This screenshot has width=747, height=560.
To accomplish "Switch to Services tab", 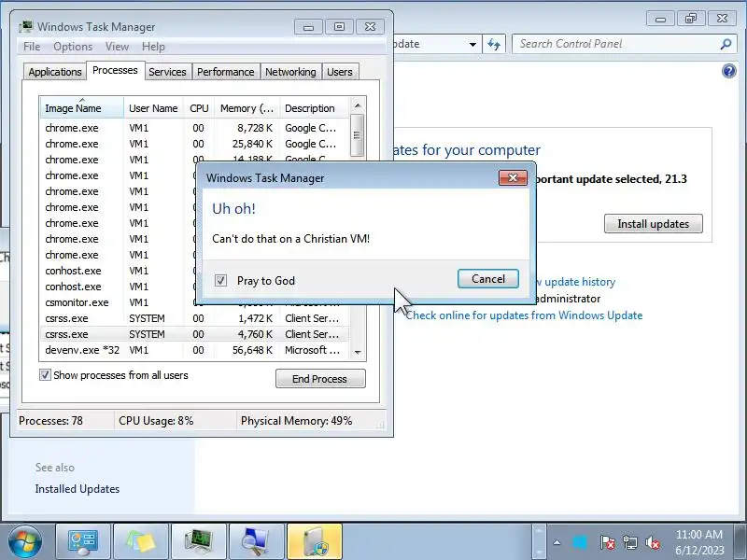I will coord(167,72).
